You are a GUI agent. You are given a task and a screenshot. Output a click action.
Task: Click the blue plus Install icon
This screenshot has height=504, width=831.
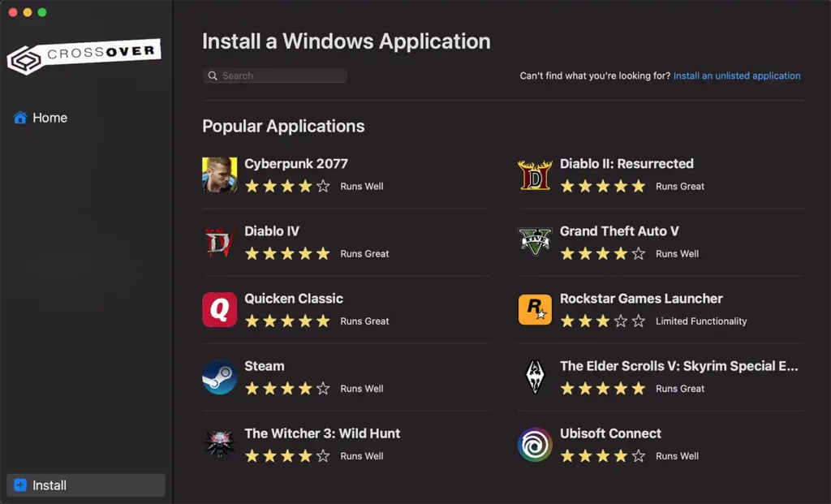[x=20, y=485]
